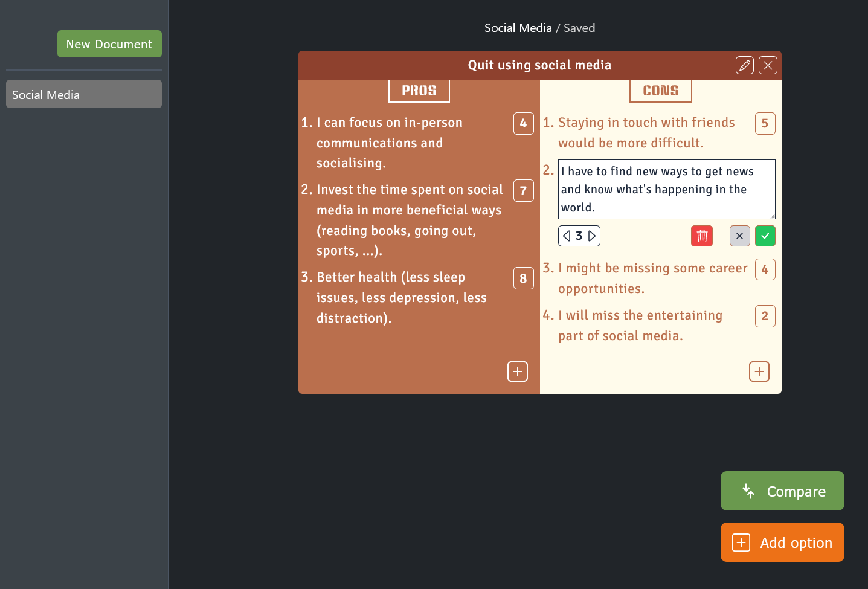This screenshot has width=868, height=589.
Task: Click the Compare sparkle icon
Action: (748, 491)
